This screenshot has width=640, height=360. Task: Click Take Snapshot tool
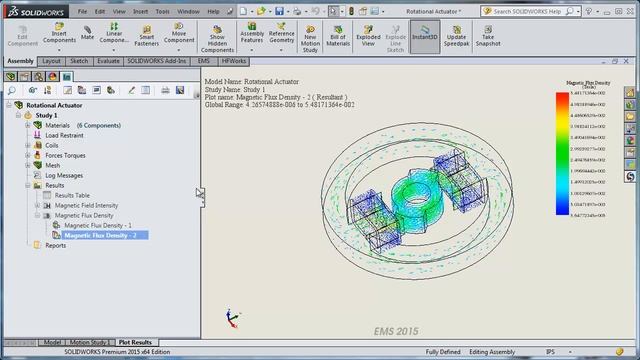[488, 36]
